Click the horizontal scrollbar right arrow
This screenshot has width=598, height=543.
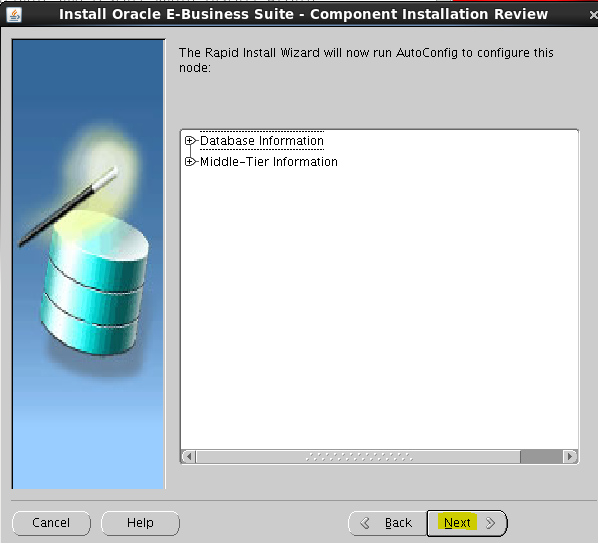tap(570, 456)
